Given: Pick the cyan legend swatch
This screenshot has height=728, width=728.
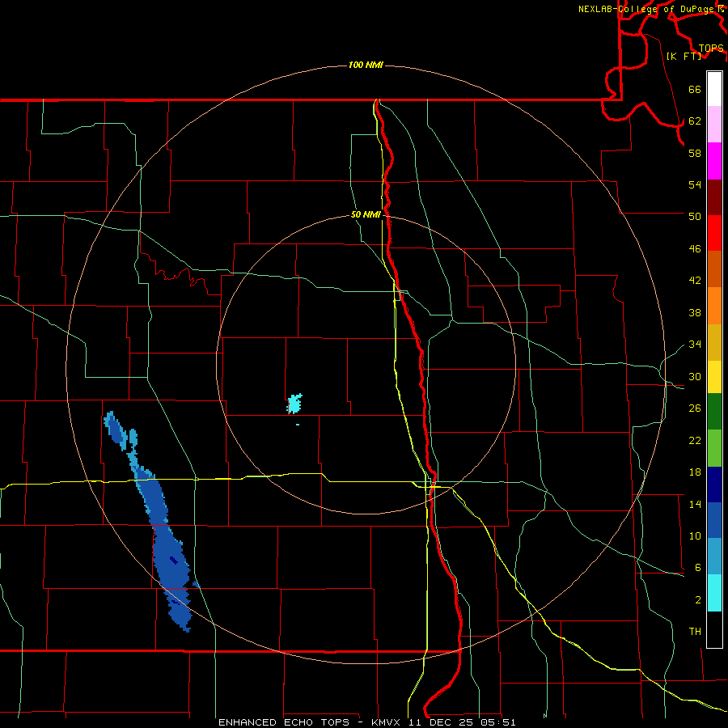Looking at the screenshot, I should pyautogui.click(x=714, y=593).
